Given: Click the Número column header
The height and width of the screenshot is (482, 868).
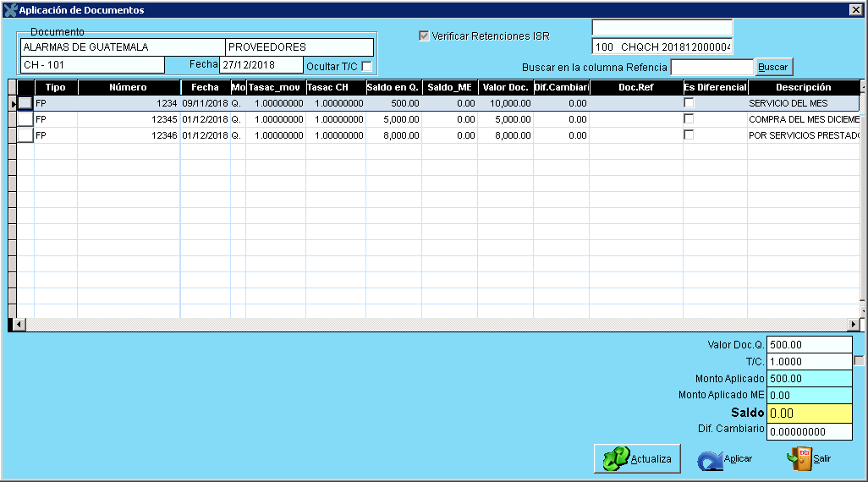Looking at the screenshot, I should coord(128,87).
